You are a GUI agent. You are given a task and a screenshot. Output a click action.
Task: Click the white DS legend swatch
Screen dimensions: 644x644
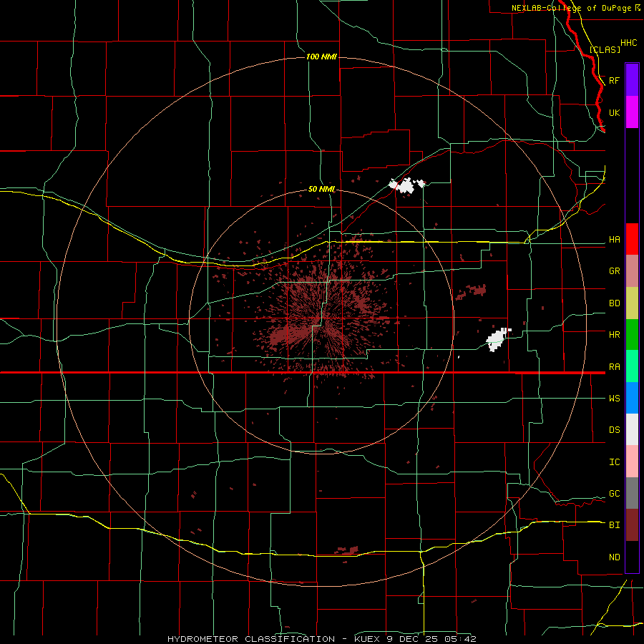(632, 429)
